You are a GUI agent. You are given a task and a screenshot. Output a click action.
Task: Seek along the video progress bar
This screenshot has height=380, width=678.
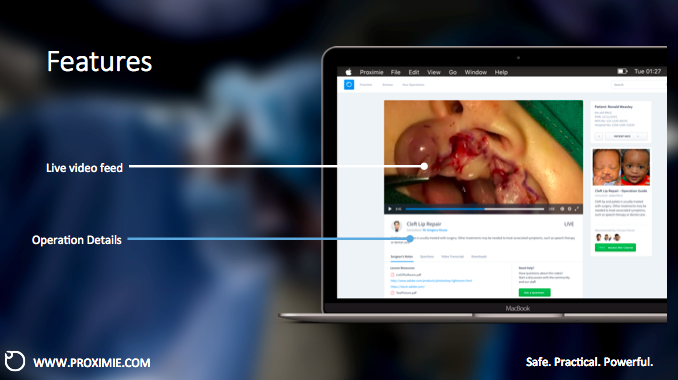475,209
